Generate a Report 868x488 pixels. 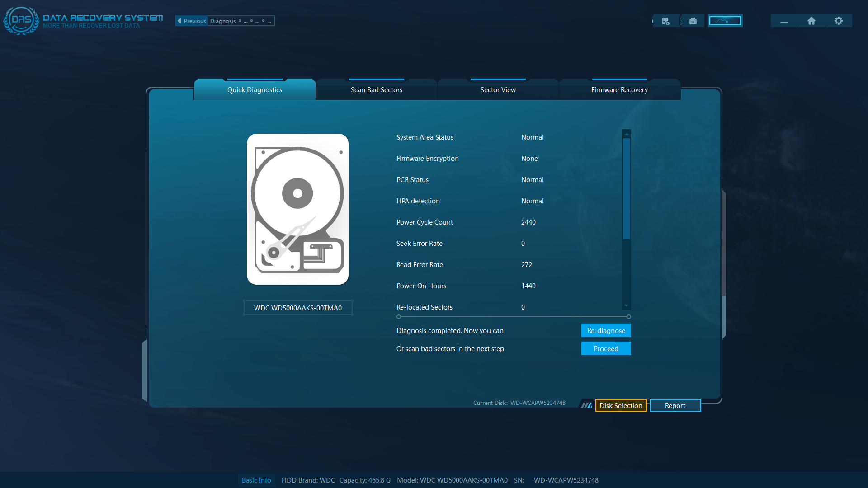pos(675,405)
